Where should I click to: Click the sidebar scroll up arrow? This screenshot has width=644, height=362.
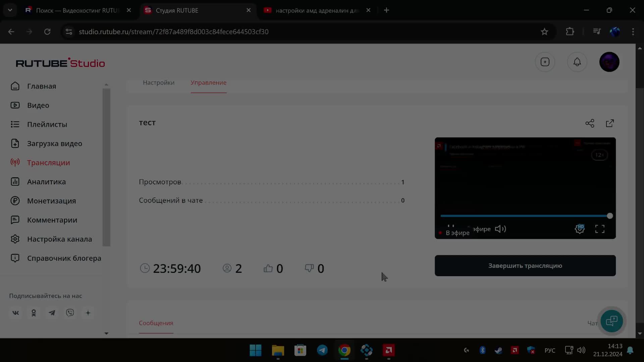[106, 84]
